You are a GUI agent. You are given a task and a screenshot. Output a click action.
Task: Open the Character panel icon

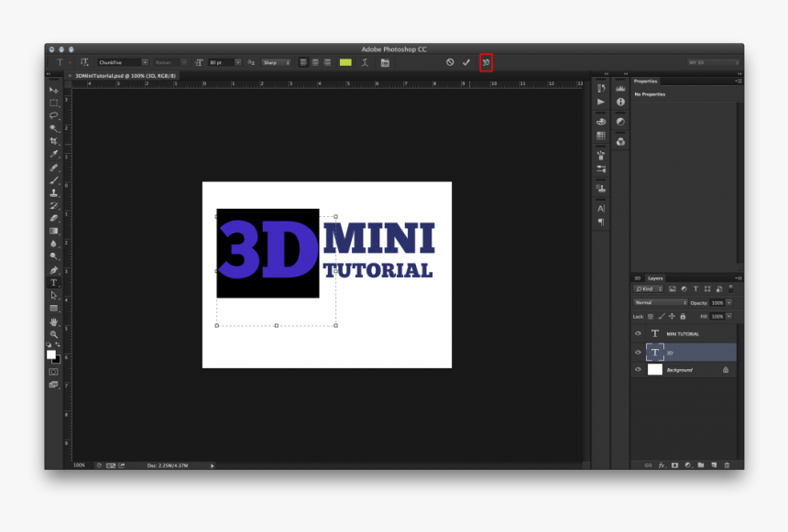pyautogui.click(x=601, y=209)
